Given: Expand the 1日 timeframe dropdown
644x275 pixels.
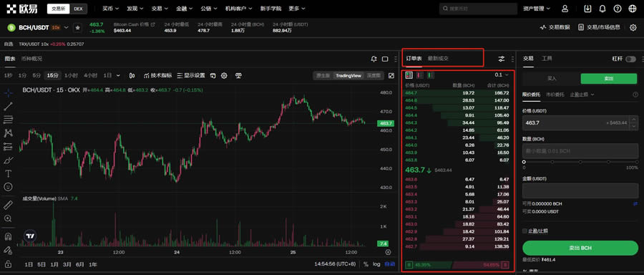Looking at the screenshot, I should tap(112, 76).
